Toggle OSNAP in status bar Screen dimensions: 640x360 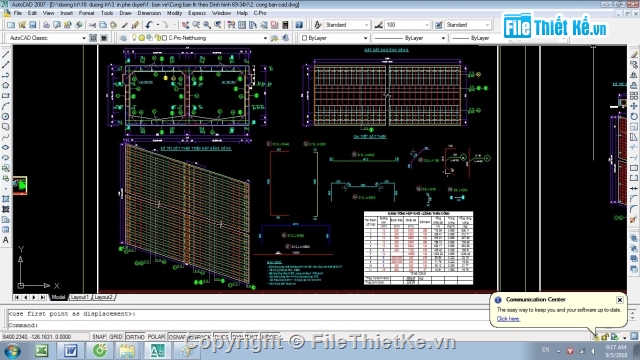(177, 337)
